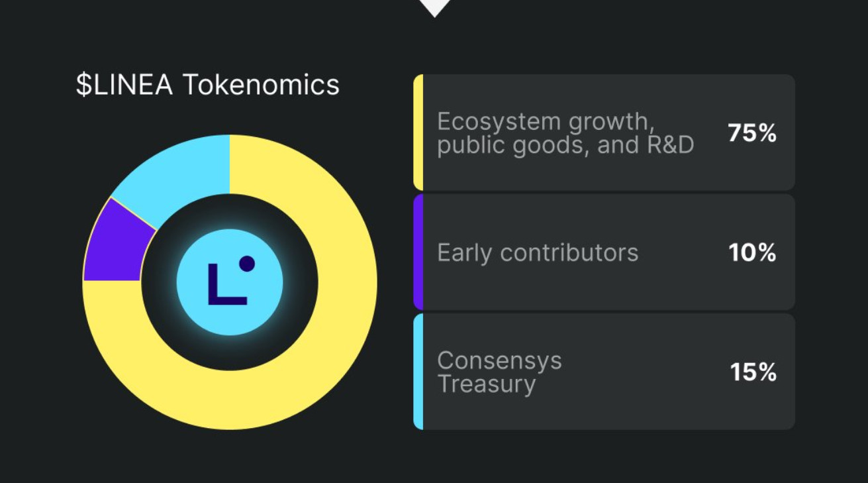The height and width of the screenshot is (483, 868).
Task: Click the yellow color bar on the Ecosystem card
Action: click(x=418, y=133)
